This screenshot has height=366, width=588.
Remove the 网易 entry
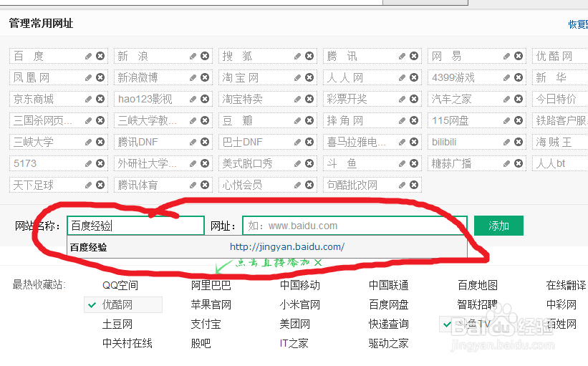pyautogui.click(x=519, y=56)
